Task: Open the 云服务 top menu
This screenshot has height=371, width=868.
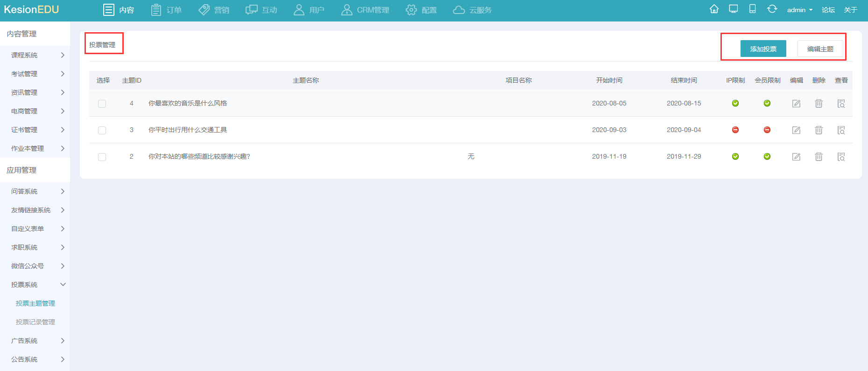Action: pyautogui.click(x=472, y=10)
